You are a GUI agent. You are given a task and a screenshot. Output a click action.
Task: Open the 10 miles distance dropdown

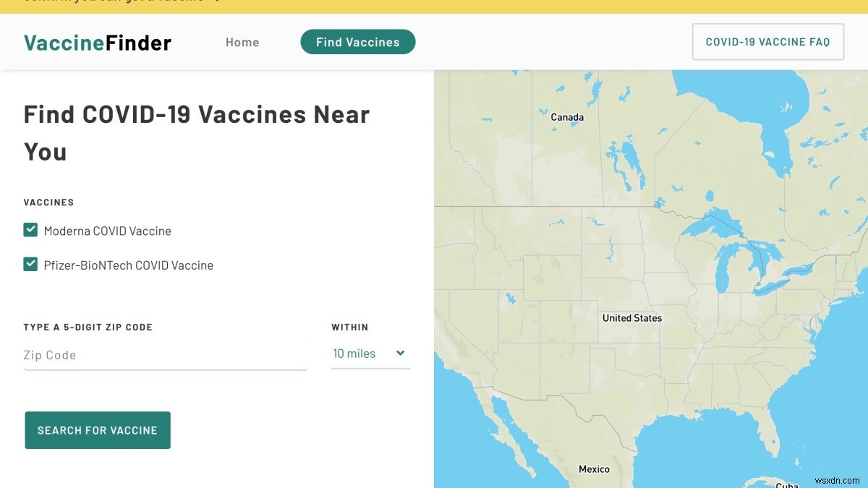pyautogui.click(x=369, y=354)
